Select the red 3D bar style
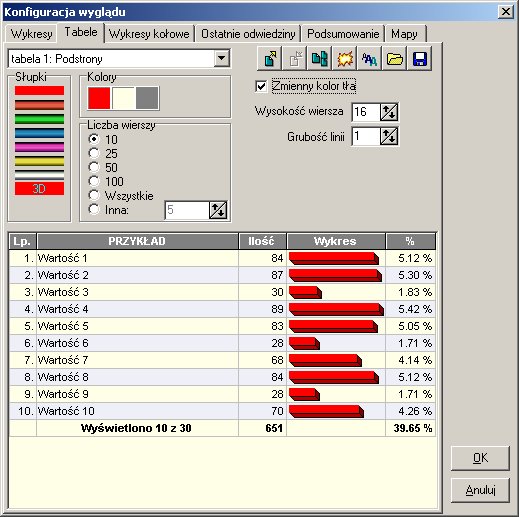 (39, 189)
